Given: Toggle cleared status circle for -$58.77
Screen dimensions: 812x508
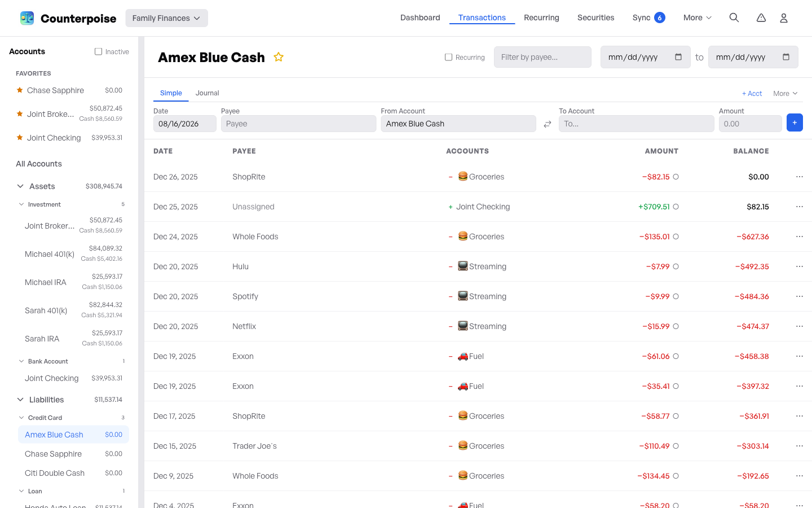Looking at the screenshot, I should point(676,416).
